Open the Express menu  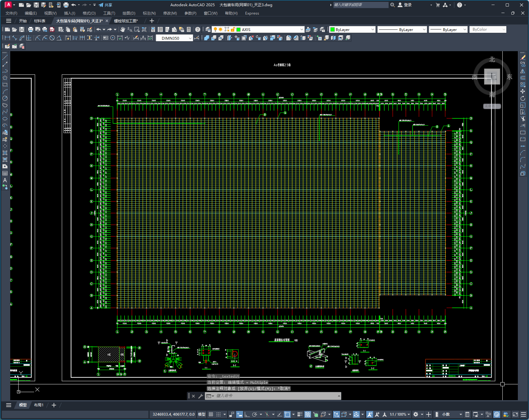[252, 13]
